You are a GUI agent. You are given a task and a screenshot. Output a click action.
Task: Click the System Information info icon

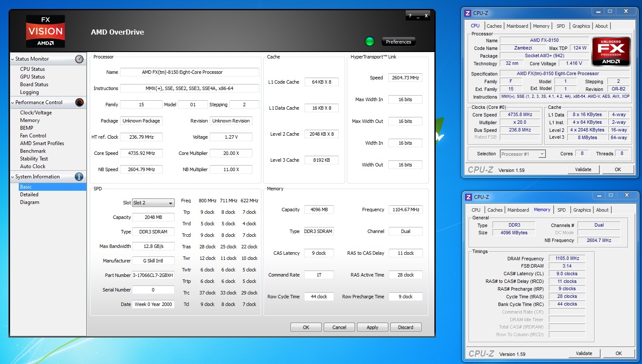click(79, 177)
